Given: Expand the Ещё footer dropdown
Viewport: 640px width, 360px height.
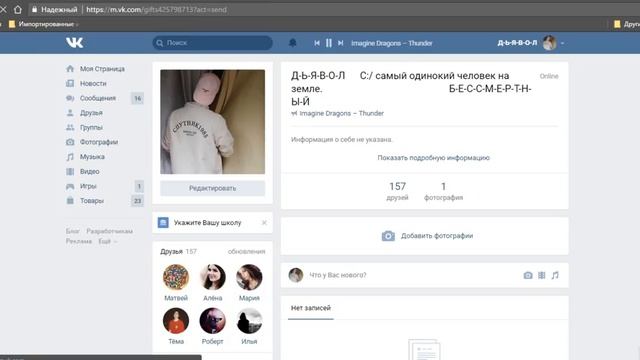Looking at the screenshot, I should point(108,242).
